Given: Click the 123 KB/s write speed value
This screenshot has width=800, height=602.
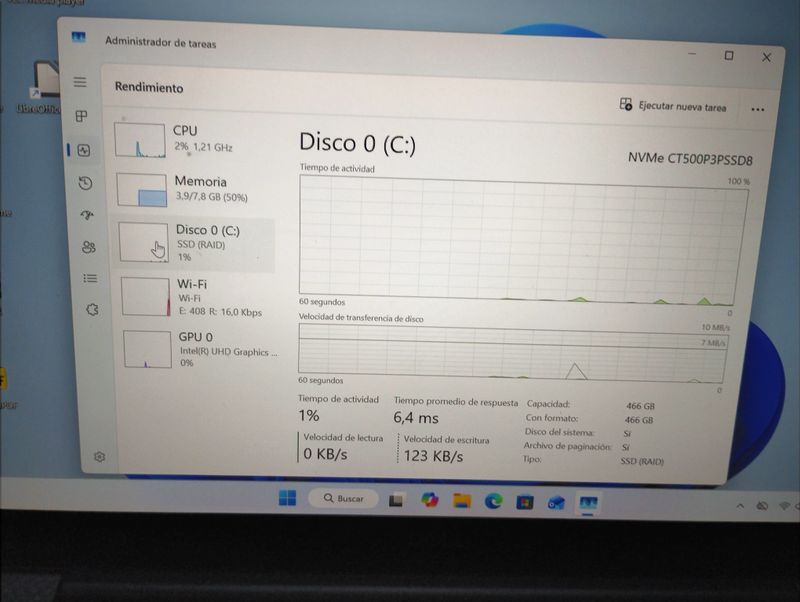Looking at the screenshot, I should coord(433,456).
